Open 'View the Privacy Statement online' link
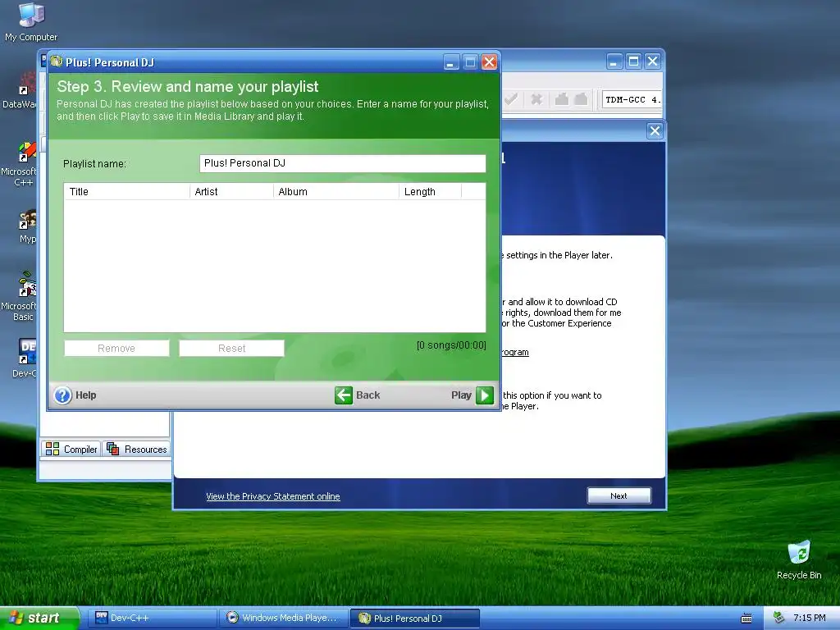This screenshot has height=630, width=840. [x=272, y=496]
